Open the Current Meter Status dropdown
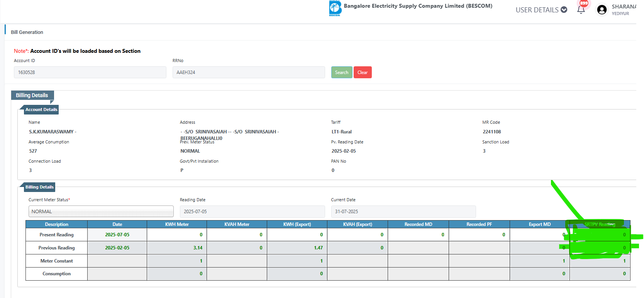The image size is (644, 298). [101, 211]
